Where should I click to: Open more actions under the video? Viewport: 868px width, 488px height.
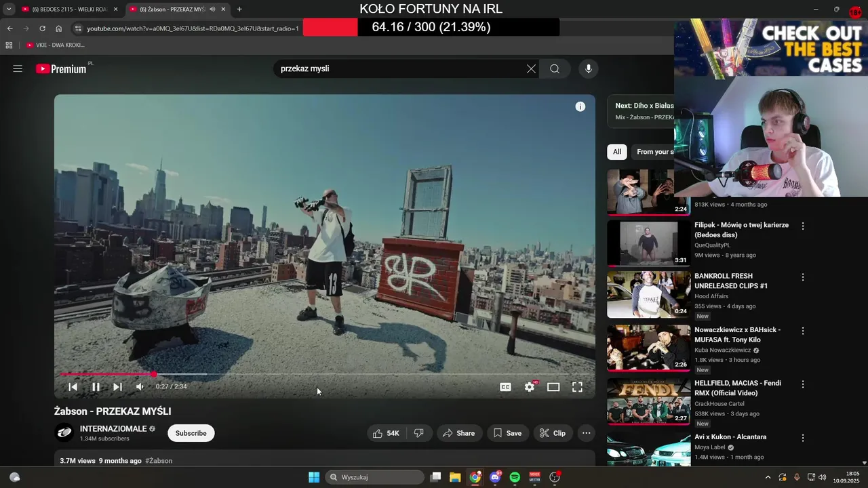coord(587,433)
